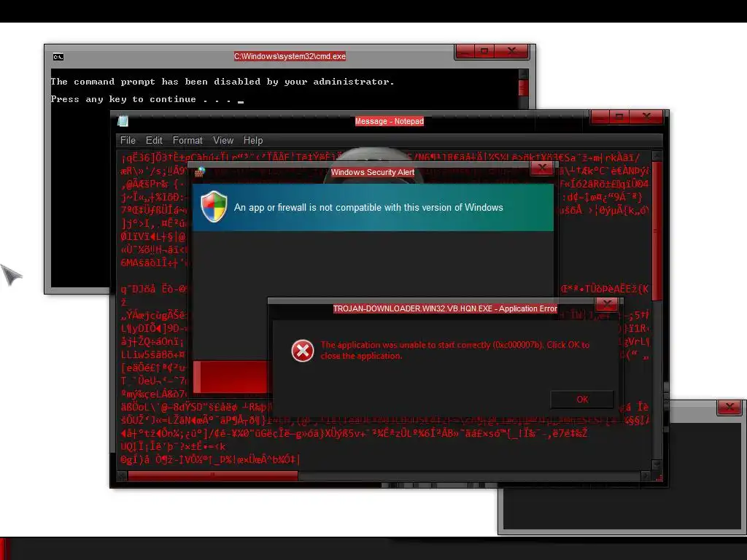Viewport: 747px width, 560px height.
Task: Open the View menu in Notepad
Action: coord(223,141)
